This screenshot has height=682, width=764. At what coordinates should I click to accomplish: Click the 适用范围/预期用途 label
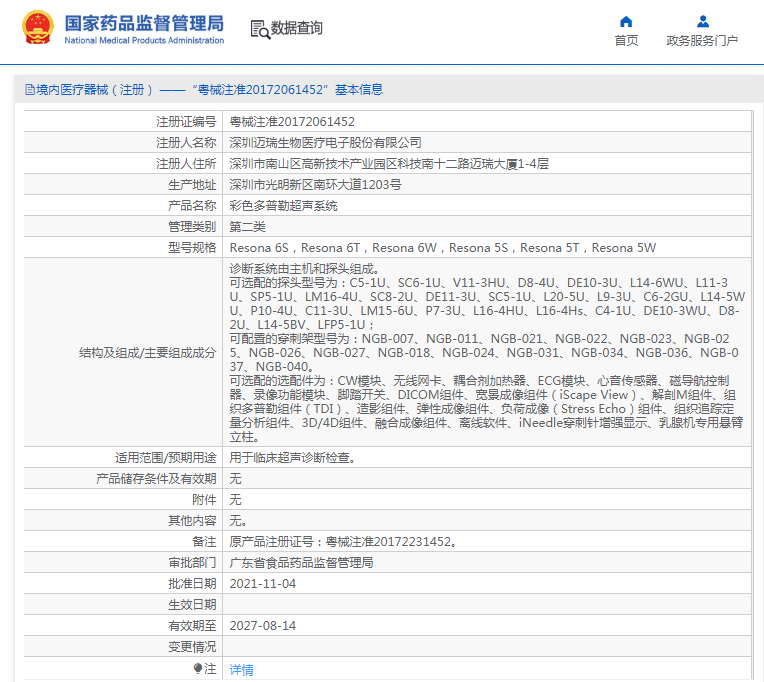(165, 457)
